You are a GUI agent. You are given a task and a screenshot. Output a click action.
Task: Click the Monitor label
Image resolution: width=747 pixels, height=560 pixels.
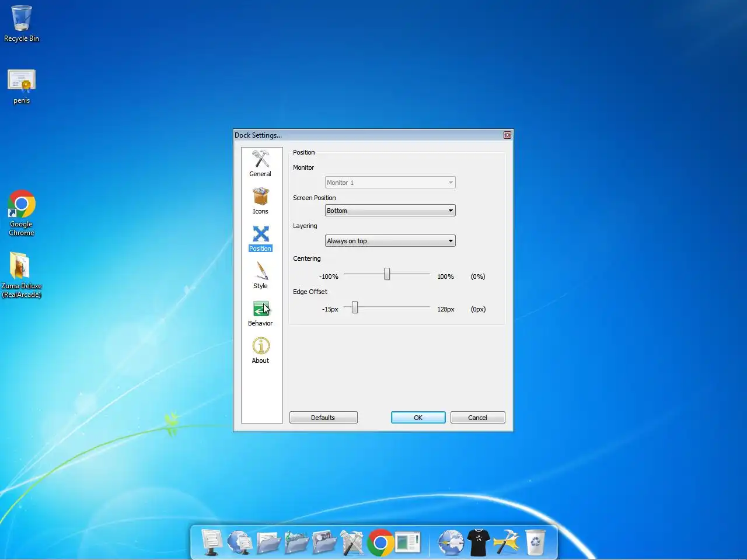[303, 167]
